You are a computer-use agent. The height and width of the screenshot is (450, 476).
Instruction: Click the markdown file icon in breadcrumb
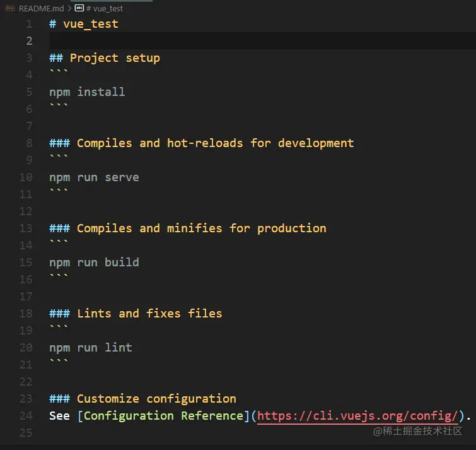[x=10, y=8]
